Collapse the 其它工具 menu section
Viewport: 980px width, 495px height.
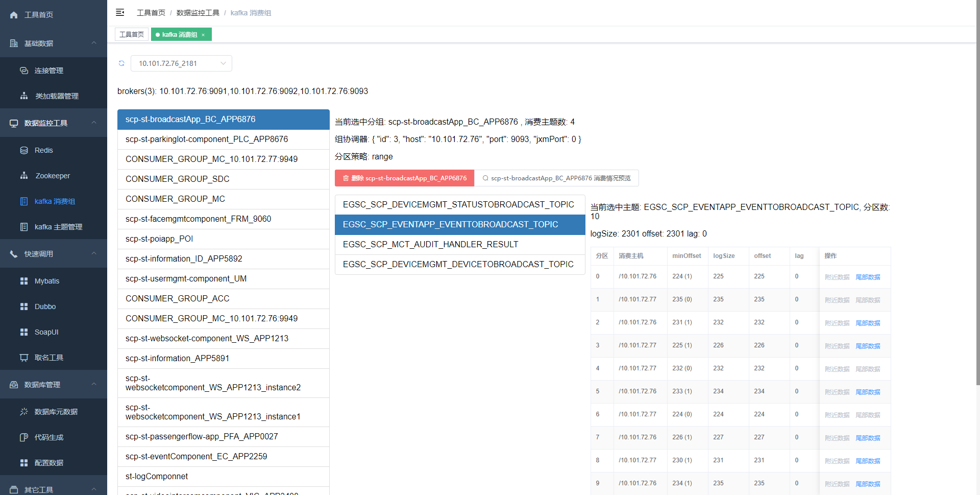pyautogui.click(x=94, y=489)
